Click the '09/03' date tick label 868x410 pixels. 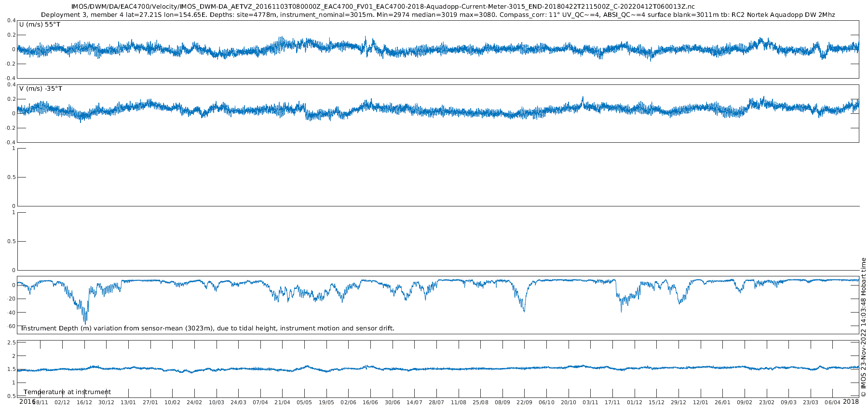789,403
